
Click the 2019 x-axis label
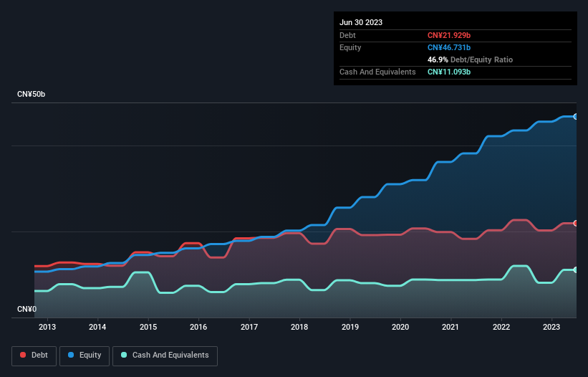coord(350,327)
